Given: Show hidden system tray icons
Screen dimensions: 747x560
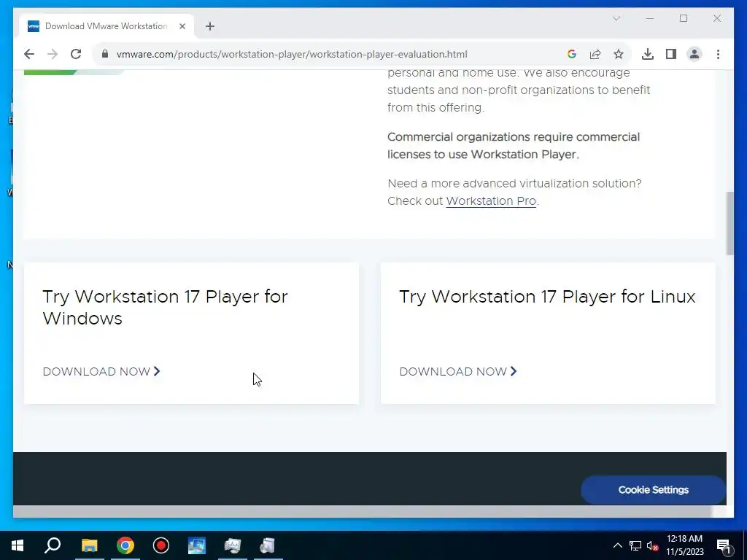Looking at the screenshot, I should [617, 545].
